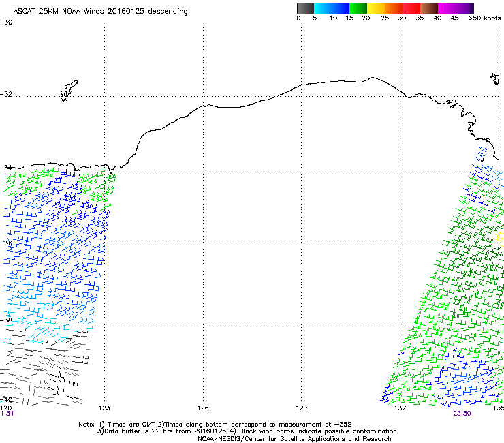Click the -36 latitude label

pyautogui.click(x=6, y=243)
